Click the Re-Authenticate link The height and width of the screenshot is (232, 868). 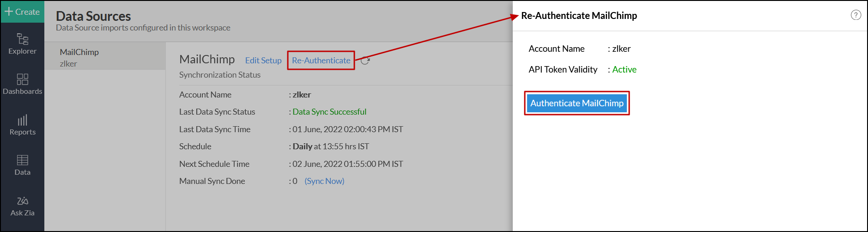click(321, 61)
